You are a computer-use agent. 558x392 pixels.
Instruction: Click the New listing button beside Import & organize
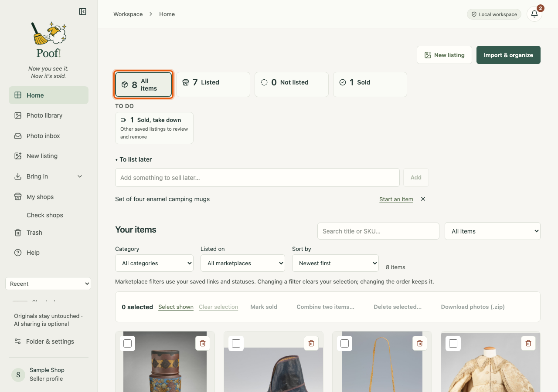[x=444, y=55]
